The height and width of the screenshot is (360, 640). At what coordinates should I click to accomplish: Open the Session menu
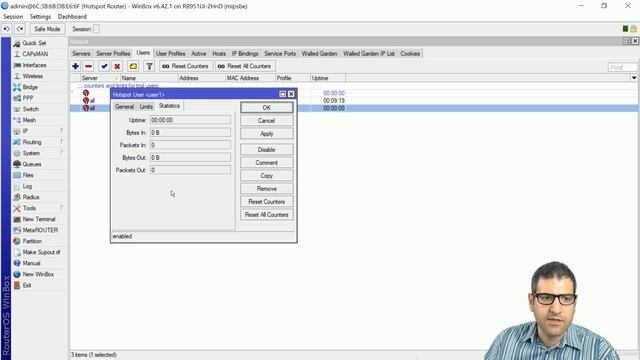(x=13, y=17)
